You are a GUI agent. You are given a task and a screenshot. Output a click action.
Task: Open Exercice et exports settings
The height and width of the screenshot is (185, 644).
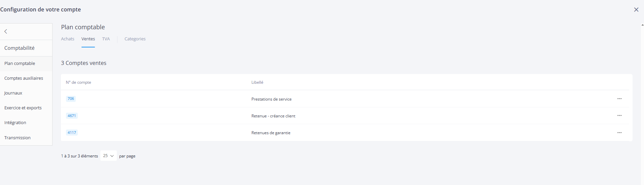coord(23,108)
